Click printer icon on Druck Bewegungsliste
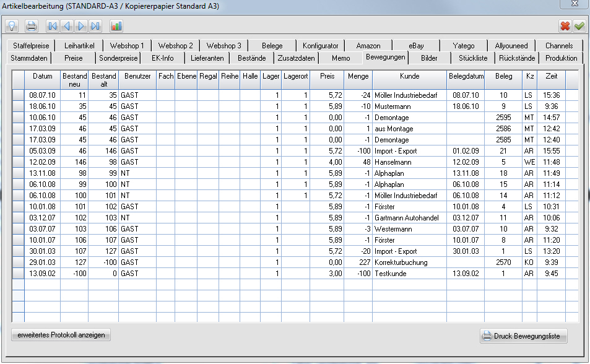This screenshot has height=364, width=590. pos(487,336)
